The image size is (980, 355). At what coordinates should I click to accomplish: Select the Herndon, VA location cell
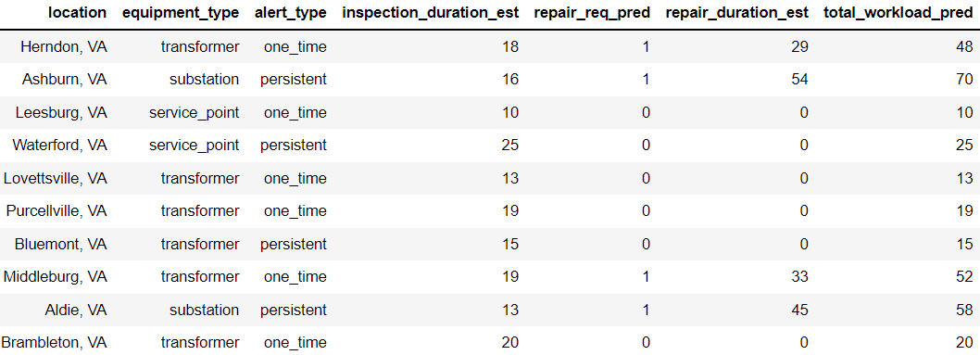pos(64,47)
